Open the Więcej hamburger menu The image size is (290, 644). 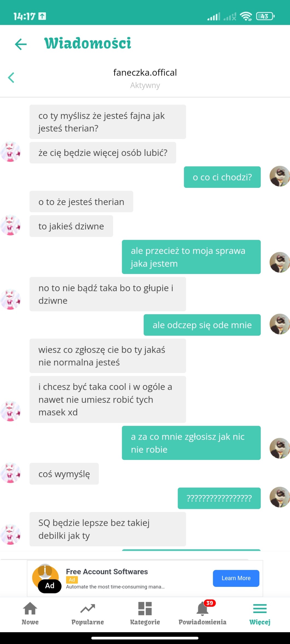[x=260, y=609]
